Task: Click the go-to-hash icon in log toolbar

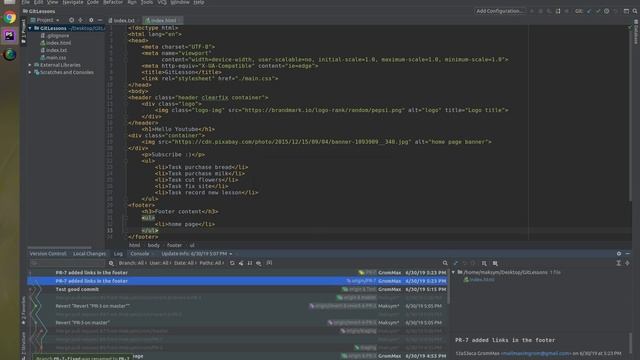Action: pyautogui.click(x=269, y=263)
